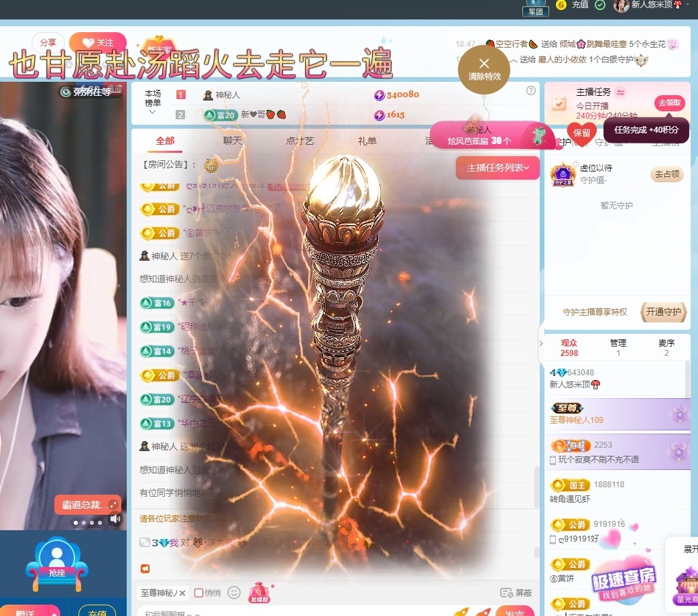The image size is (698, 616).
Task: Expand the 展开 panel at right edge
Action: [689, 549]
